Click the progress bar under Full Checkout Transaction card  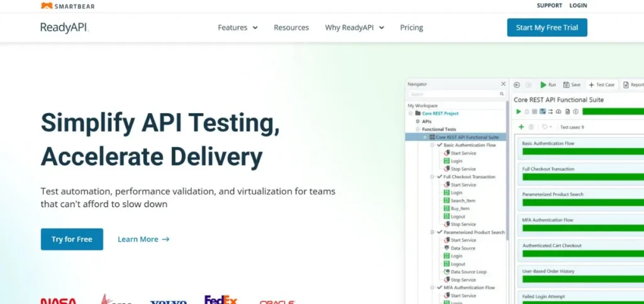click(x=583, y=177)
